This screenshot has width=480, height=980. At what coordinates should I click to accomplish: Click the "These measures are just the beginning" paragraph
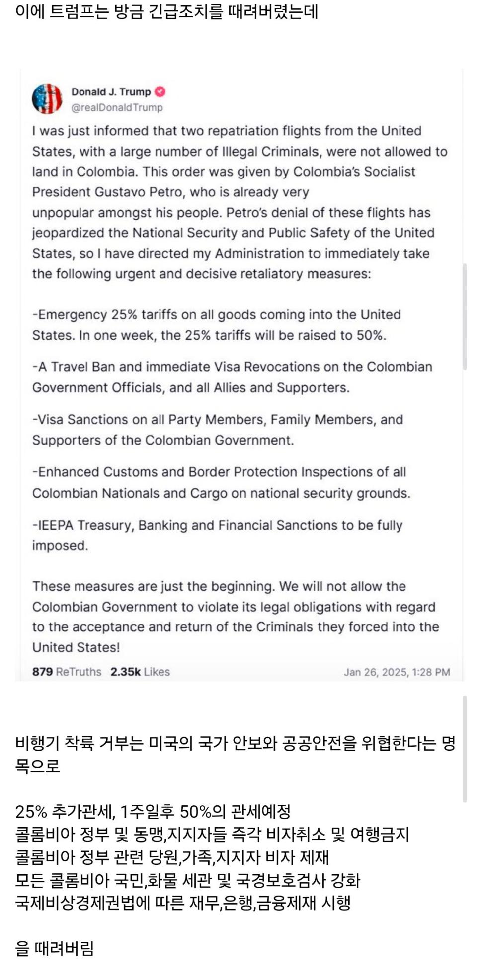[x=236, y=617]
